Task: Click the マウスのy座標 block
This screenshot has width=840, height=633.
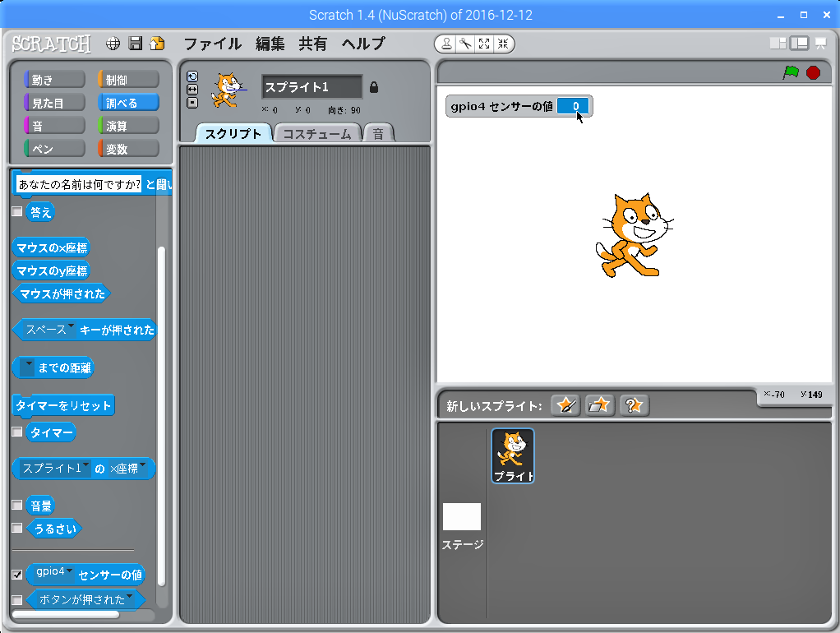Action: point(52,270)
